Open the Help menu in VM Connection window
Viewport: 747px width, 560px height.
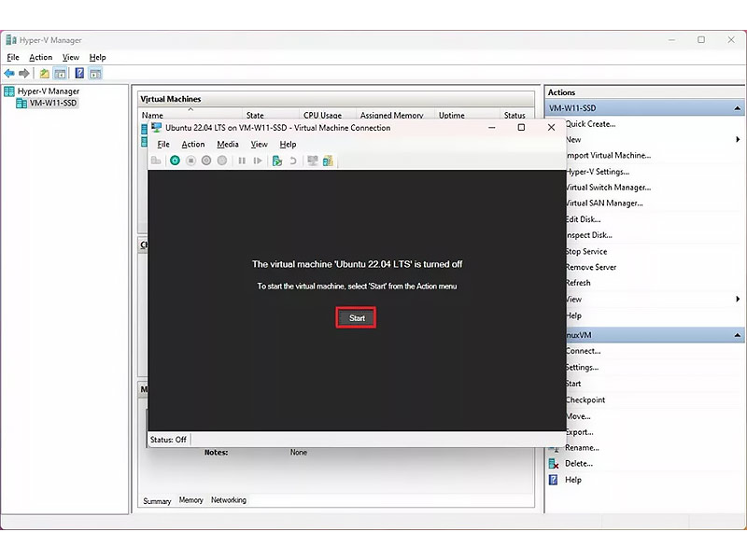[x=288, y=145]
